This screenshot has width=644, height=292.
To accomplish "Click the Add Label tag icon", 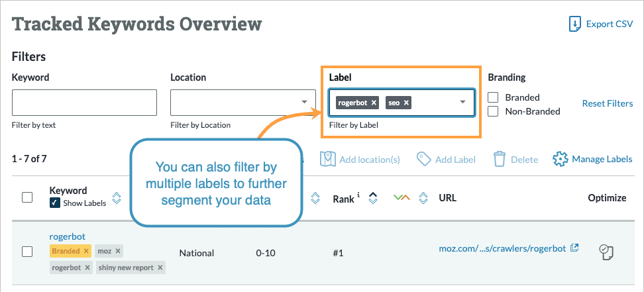I will pos(424,159).
